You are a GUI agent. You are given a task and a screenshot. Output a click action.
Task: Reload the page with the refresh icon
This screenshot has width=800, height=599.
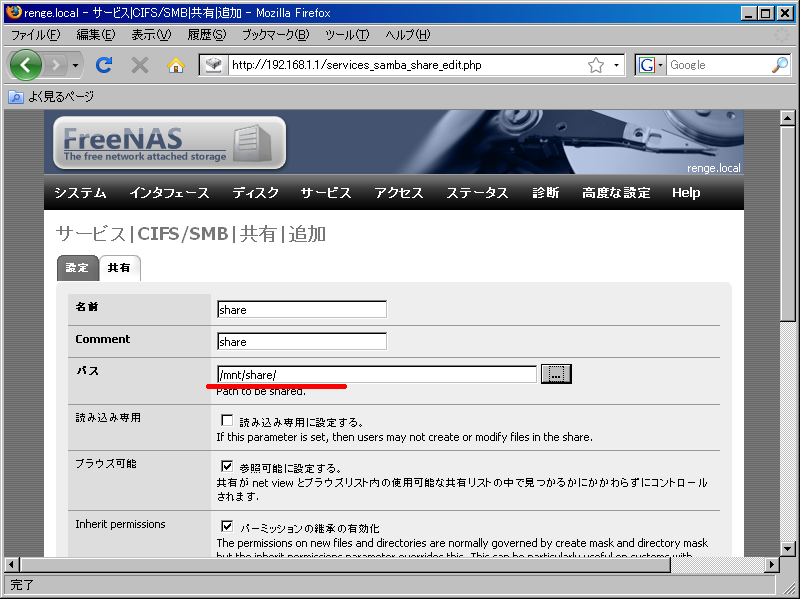point(104,65)
